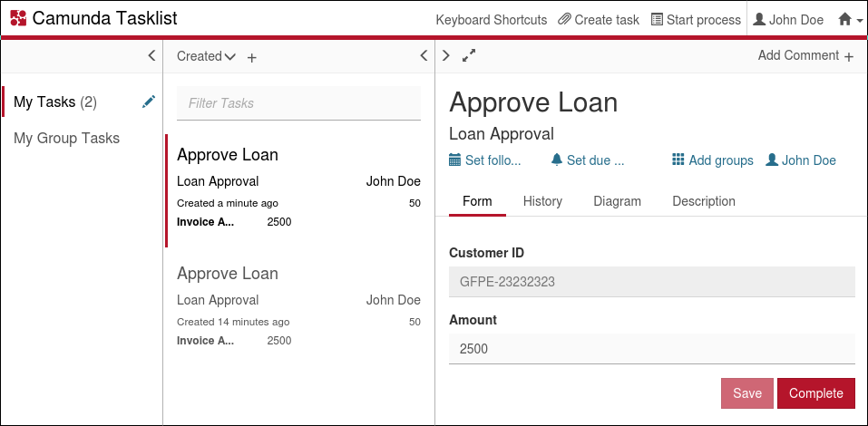Click the Approve Loan detail heading
Image resolution: width=868 pixels, height=426 pixels.
point(533,102)
